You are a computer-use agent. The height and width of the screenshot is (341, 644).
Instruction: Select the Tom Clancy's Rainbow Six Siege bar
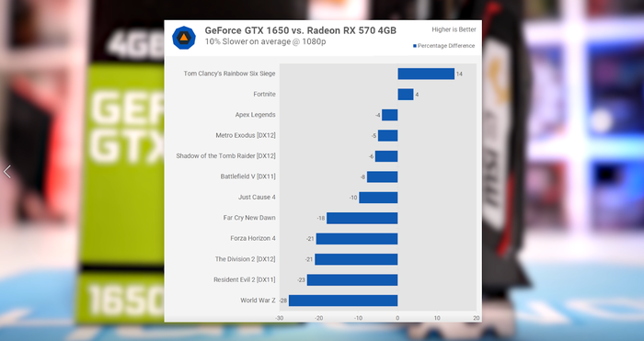tap(426, 74)
